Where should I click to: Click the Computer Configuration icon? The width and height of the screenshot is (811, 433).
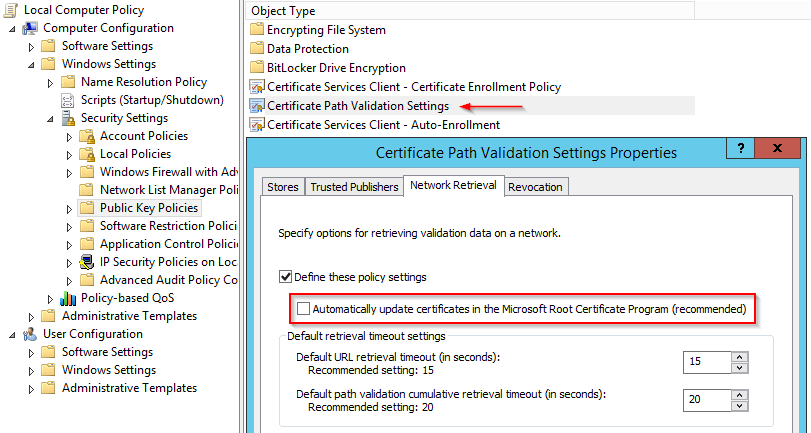30,28
